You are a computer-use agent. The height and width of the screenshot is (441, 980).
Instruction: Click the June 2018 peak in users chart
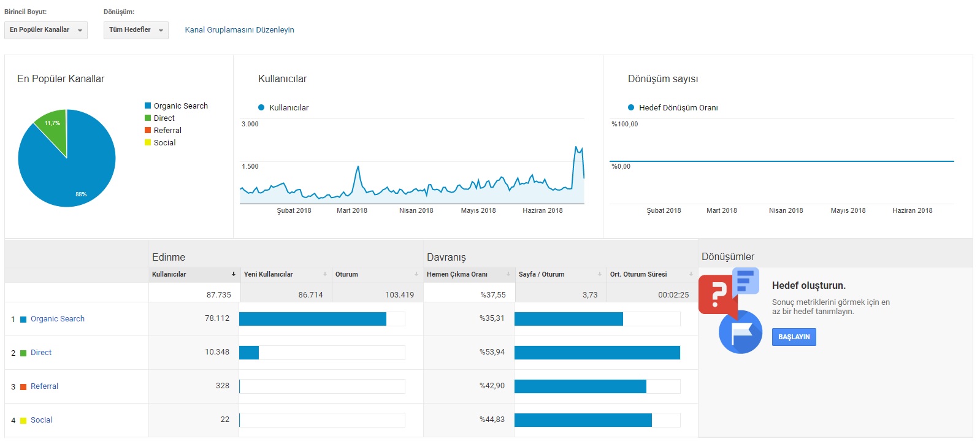click(x=576, y=147)
